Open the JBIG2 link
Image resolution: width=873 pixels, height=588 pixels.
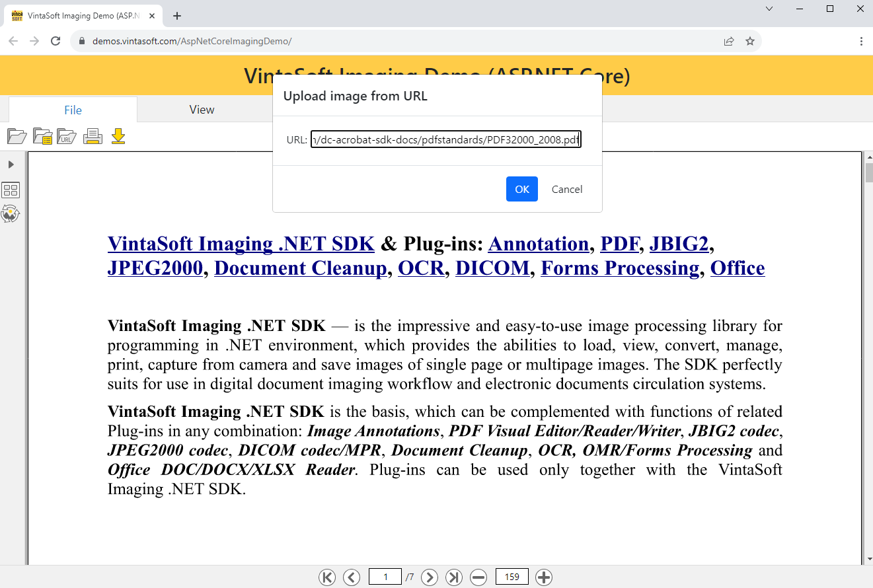pos(679,244)
